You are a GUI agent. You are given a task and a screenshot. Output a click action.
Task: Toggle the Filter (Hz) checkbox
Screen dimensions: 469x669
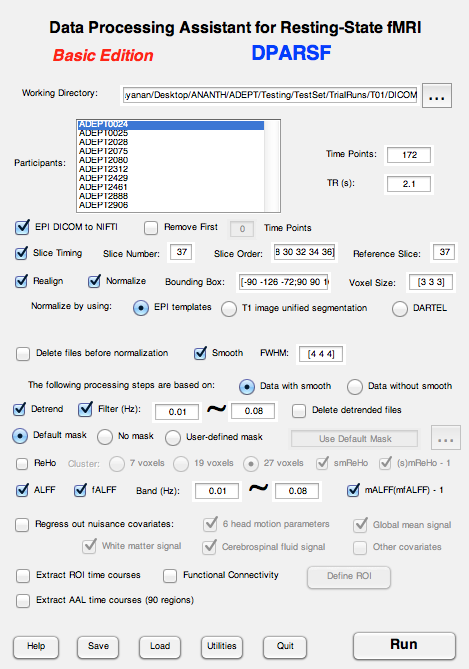85,409
